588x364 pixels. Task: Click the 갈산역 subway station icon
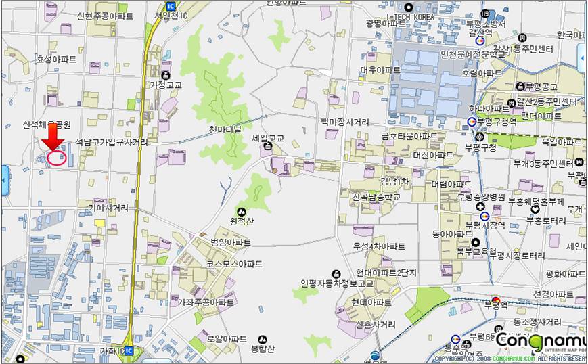pos(480,41)
